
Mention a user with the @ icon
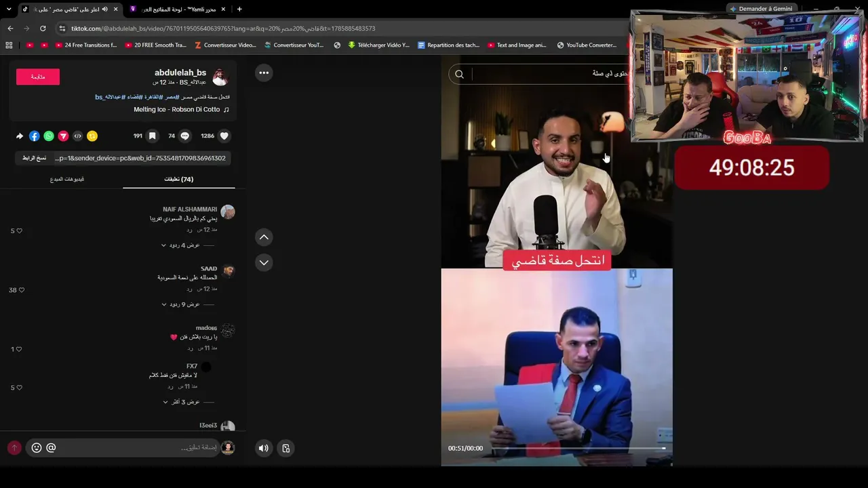coord(51,447)
